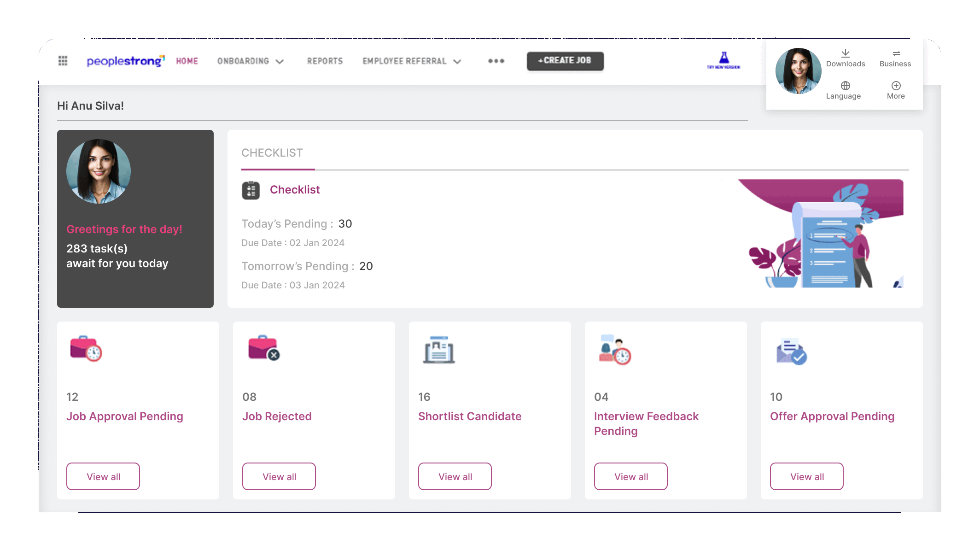Open the Reports menu item
The image size is (980, 551).
325,61
